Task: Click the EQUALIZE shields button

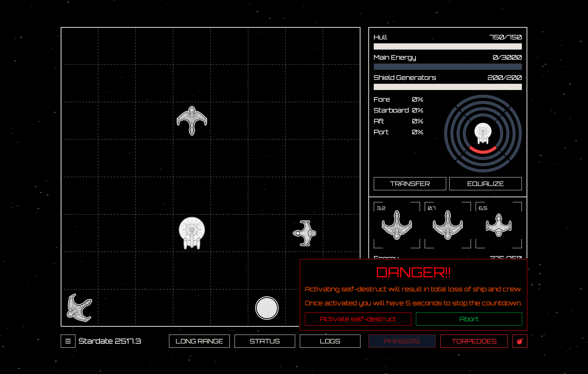Action: 485,184
